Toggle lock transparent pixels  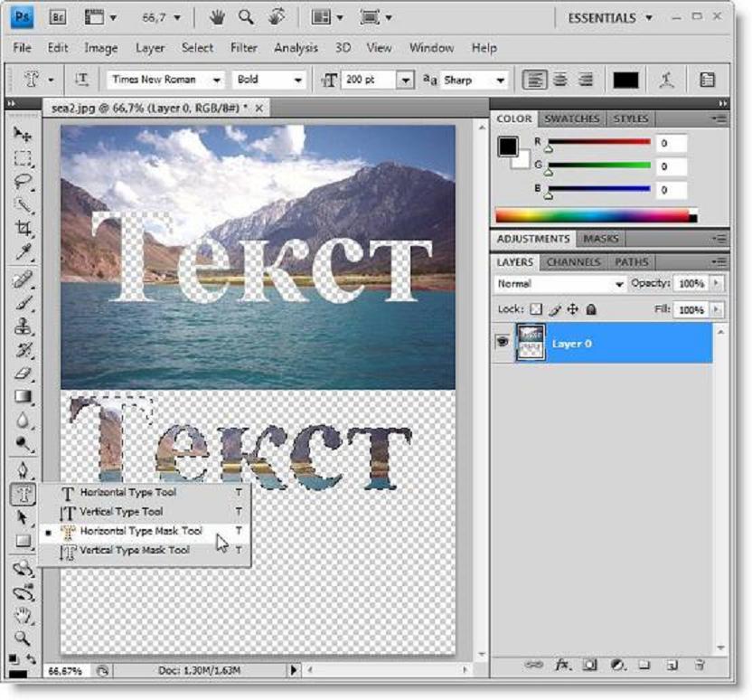[x=536, y=309]
